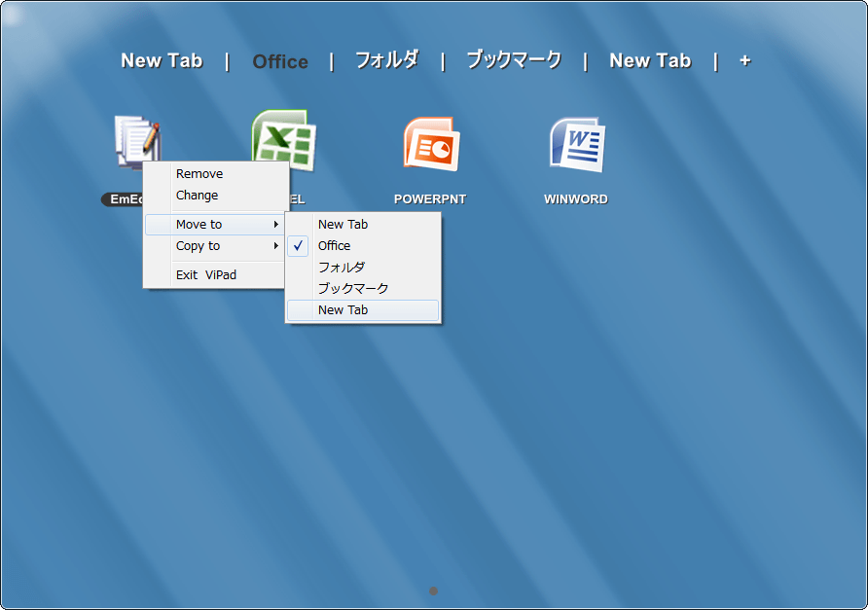The width and height of the screenshot is (868, 610).
Task: Move item to ブックマーク via the submenu
Action: [363, 288]
